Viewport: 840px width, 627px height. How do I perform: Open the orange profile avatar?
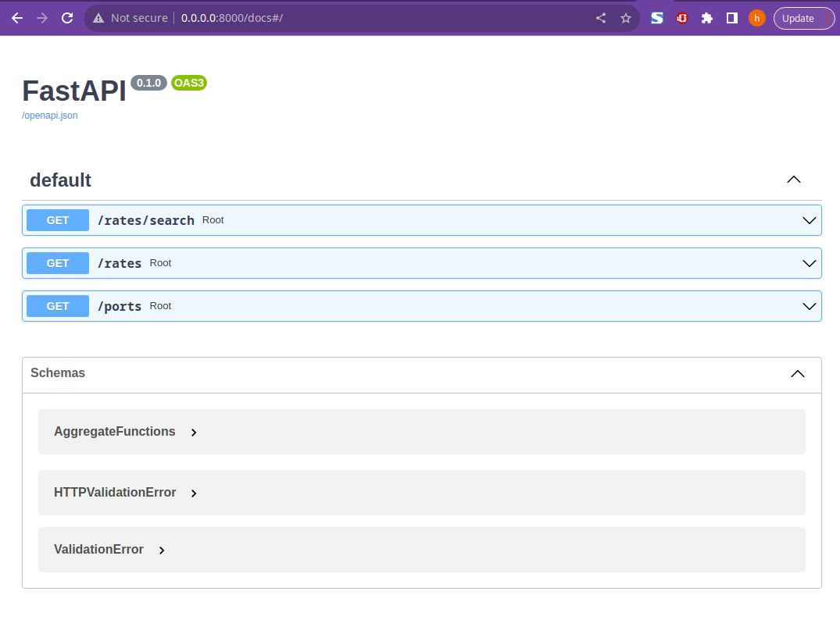tap(757, 18)
